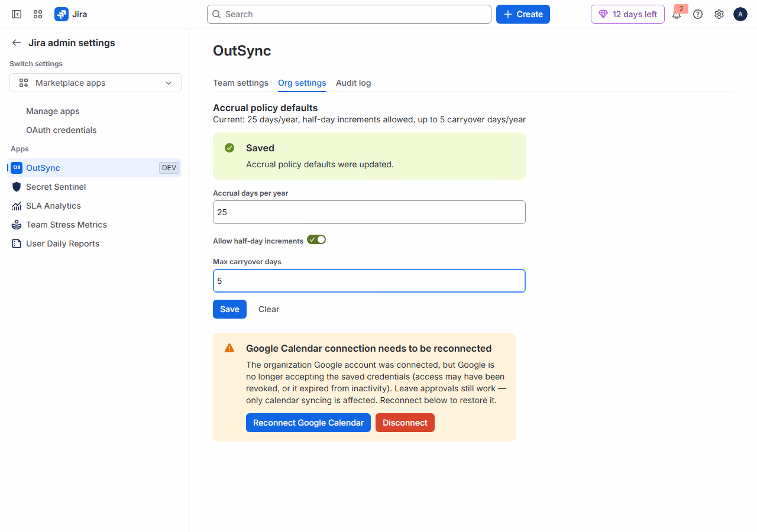Open notifications bell icon
Image resolution: width=757 pixels, height=532 pixels.
click(x=677, y=15)
